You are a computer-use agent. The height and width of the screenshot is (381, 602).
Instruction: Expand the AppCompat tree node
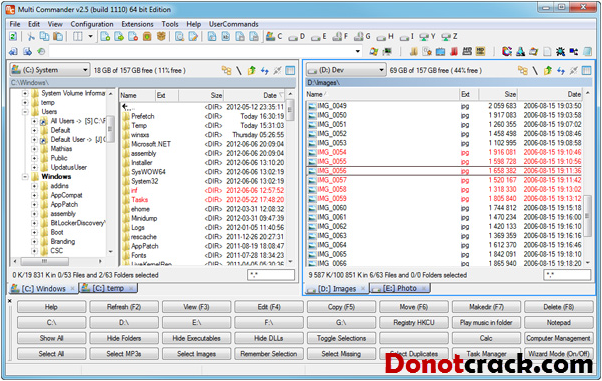click(35, 195)
